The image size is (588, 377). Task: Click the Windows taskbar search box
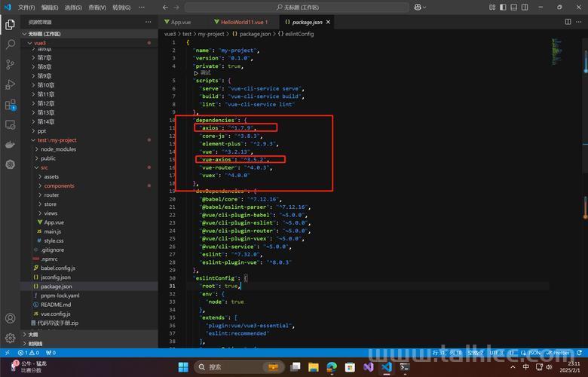pyautogui.click(x=237, y=367)
